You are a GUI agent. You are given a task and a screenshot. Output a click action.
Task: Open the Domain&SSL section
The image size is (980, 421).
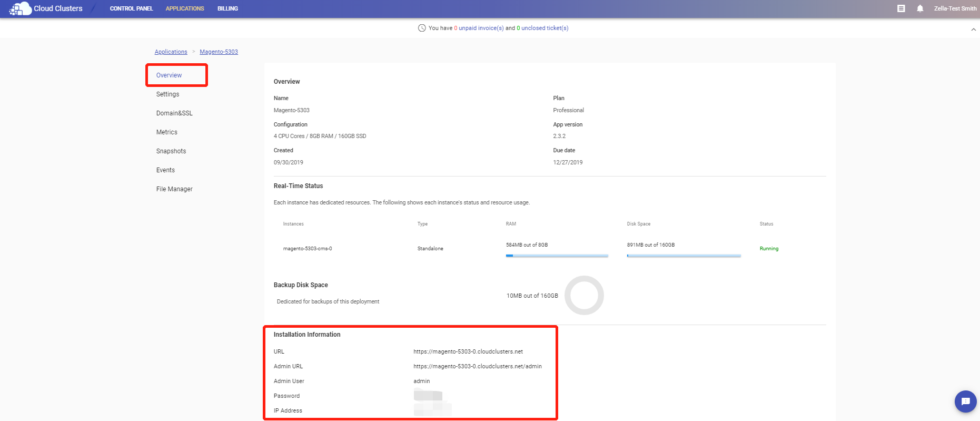coord(174,113)
